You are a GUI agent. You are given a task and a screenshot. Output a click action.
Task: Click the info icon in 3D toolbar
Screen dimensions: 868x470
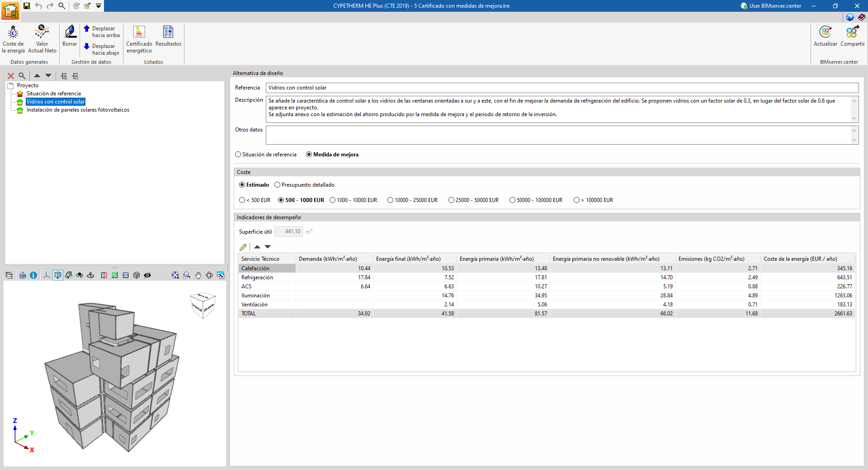[x=33, y=275]
